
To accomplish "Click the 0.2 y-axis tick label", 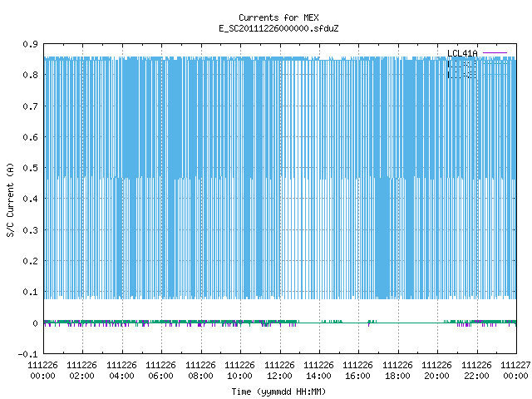I will [x=30, y=261].
